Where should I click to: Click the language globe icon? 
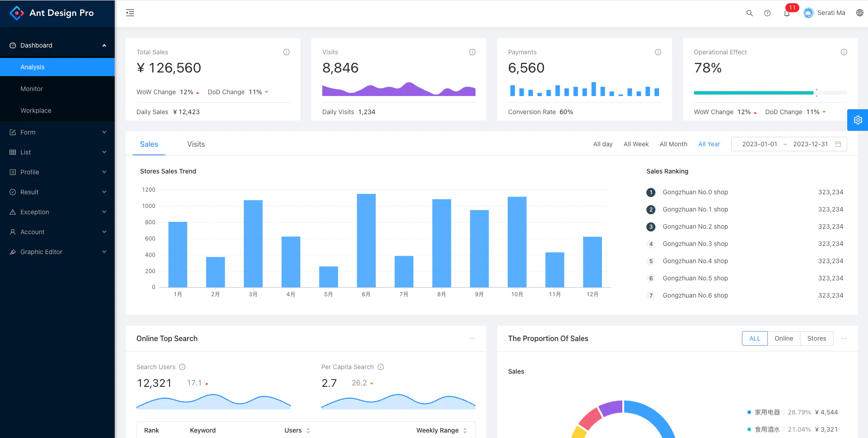coord(860,13)
